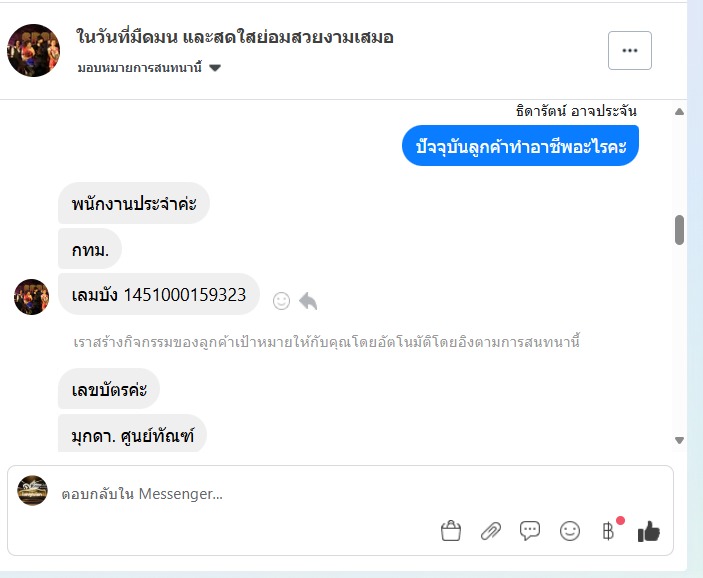React with emoji to the 1451000159323 message
Viewport: 703px width, 578px height.
281,300
